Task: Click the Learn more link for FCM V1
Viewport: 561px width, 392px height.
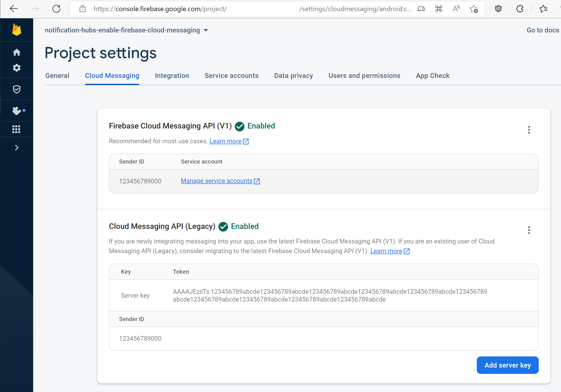Action: (x=226, y=141)
